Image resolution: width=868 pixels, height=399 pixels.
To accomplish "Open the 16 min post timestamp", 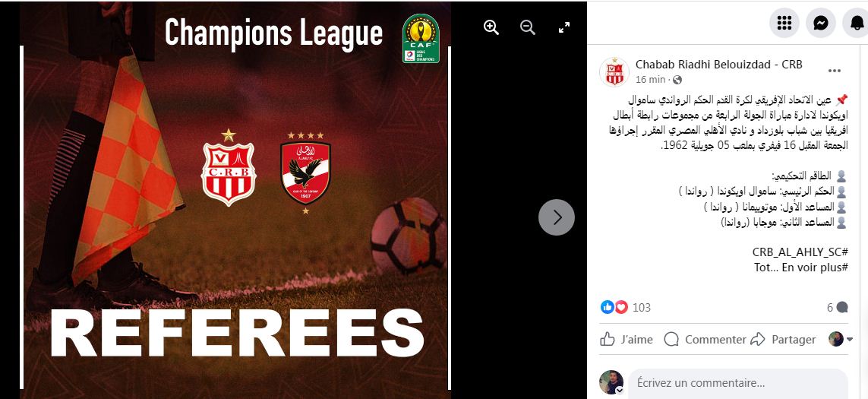I will click(x=650, y=79).
